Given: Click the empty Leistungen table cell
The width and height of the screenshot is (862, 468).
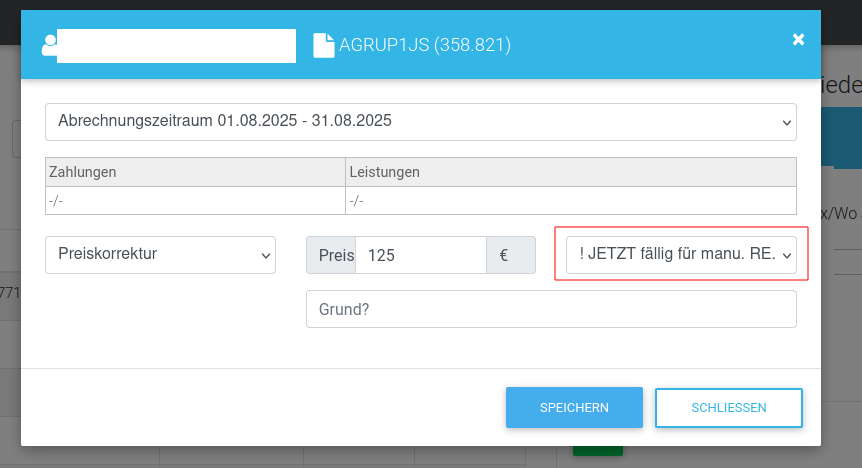Looking at the screenshot, I should coord(571,201).
